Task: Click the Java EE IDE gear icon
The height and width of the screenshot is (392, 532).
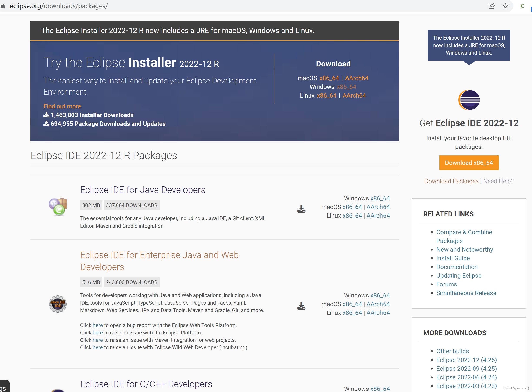Action: pyautogui.click(x=58, y=304)
